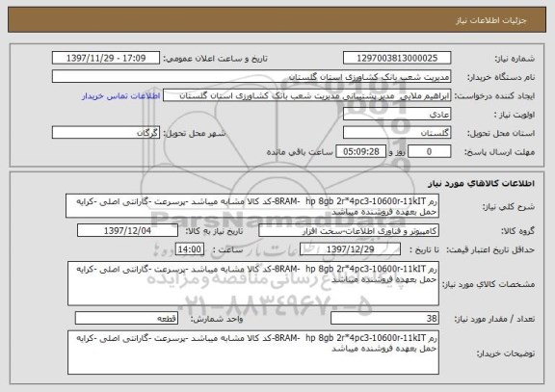Click the label واحد شمارش
Image resolution: width=555 pixels, height=392 pixels.
(217, 319)
